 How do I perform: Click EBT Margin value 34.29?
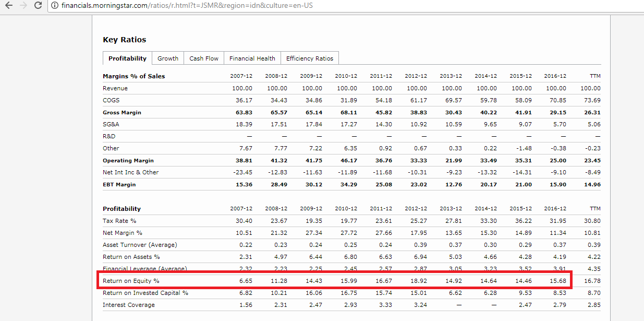click(348, 184)
